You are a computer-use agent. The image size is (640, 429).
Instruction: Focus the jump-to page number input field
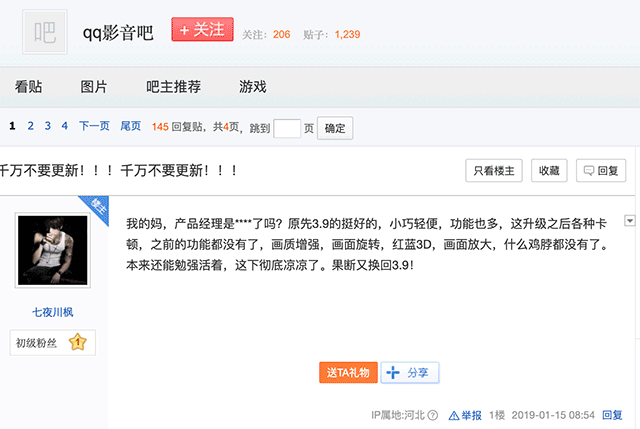287,128
